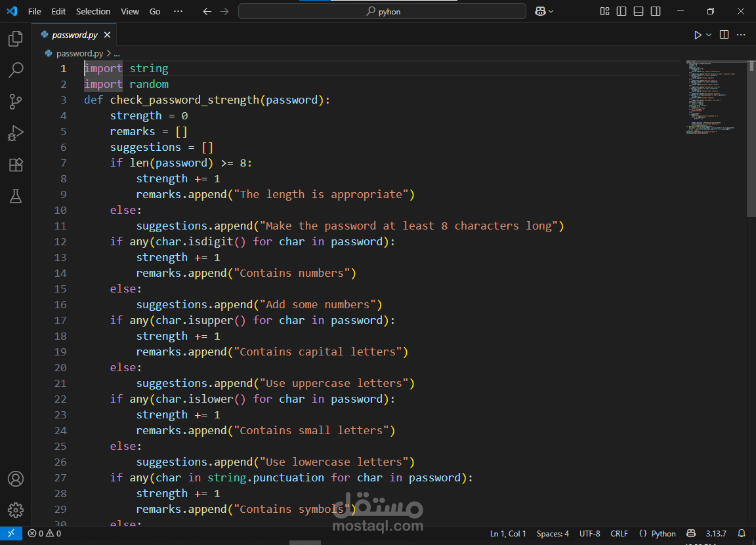
Task: Expand the breadcrumb ellipsis after password.py
Action: click(117, 54)
